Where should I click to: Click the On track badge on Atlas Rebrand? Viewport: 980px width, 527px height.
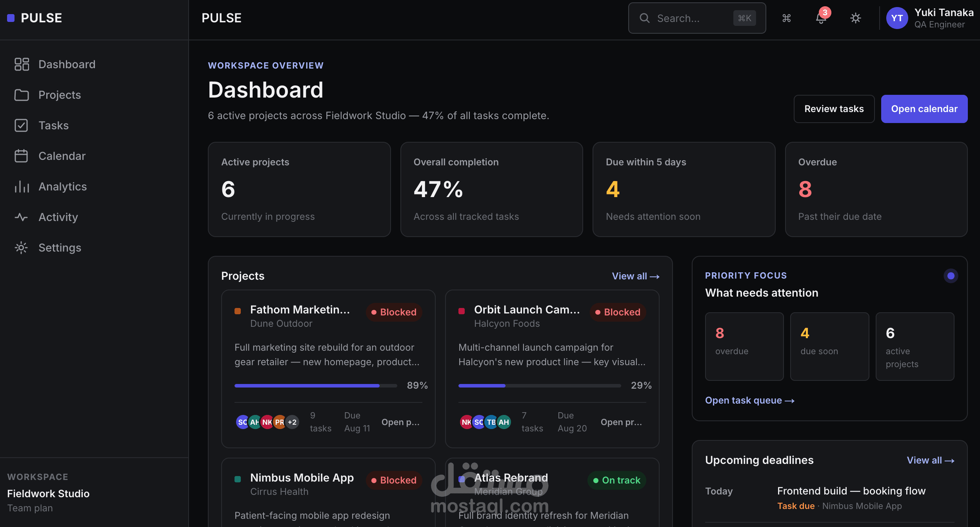click(x=616, y=480)
